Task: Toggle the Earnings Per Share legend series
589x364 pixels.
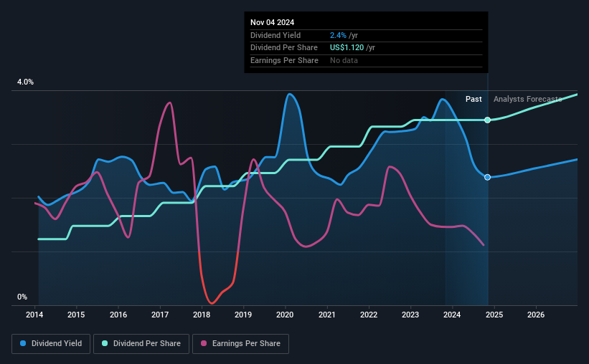Action: (240, 344)
